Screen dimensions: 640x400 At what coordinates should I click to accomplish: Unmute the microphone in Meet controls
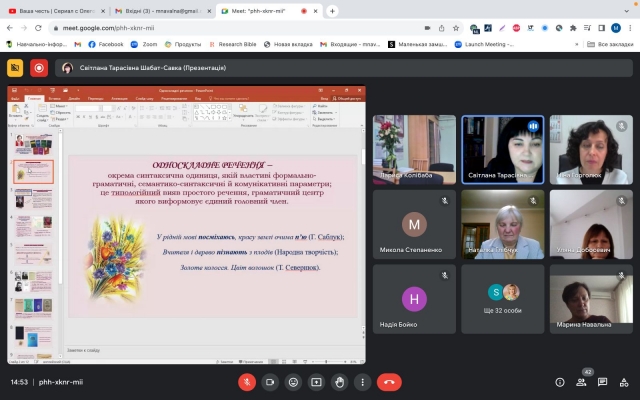[247, 382]
